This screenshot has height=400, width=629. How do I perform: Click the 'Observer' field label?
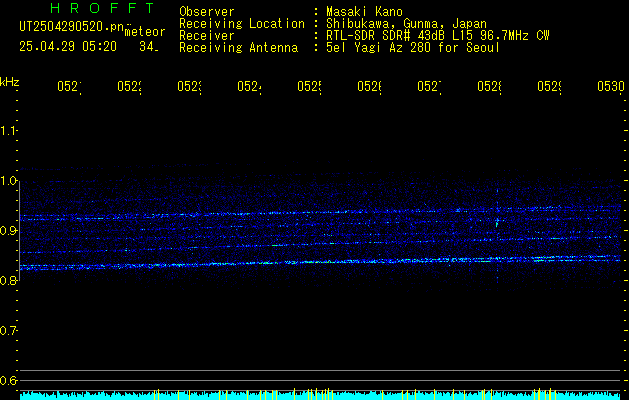pos(207,12)
